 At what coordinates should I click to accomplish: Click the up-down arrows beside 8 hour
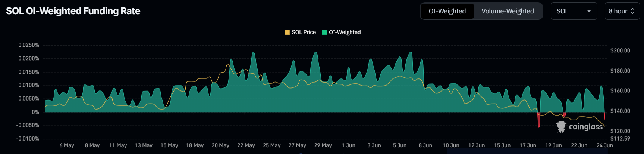point(632,11)
